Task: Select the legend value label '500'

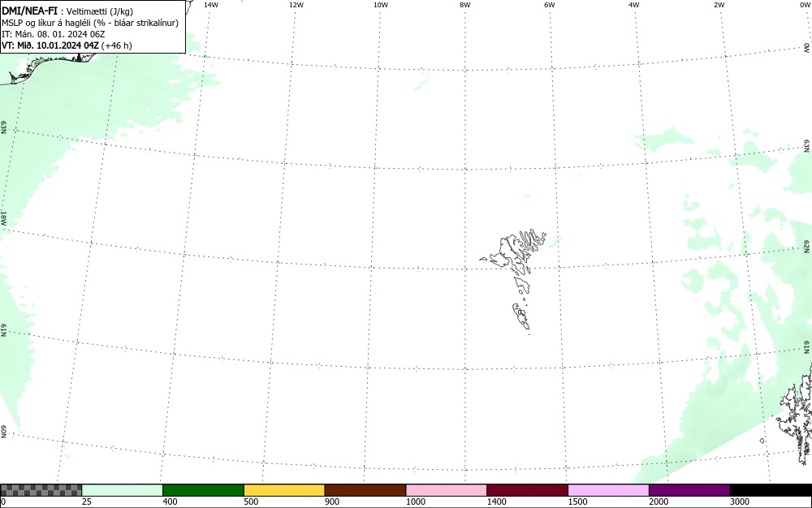Action: 251,502
